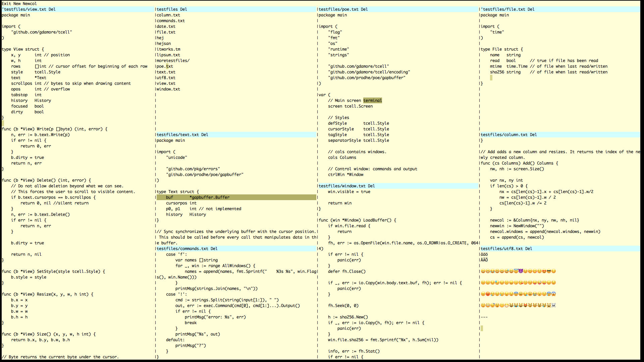Open window.txt in the directory listing

(168, 89)
